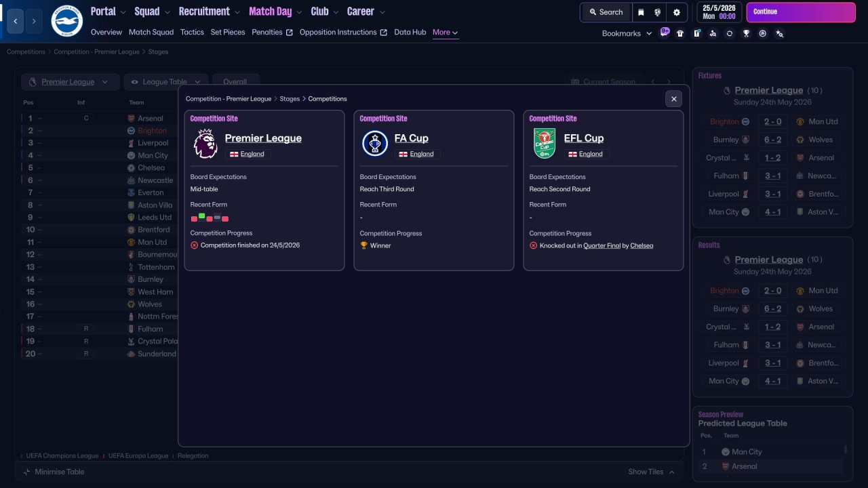Click the tactics board icon in bookmarks row
Image resolution: width=868 pixels, height=488 pixels.
point(696,33)
